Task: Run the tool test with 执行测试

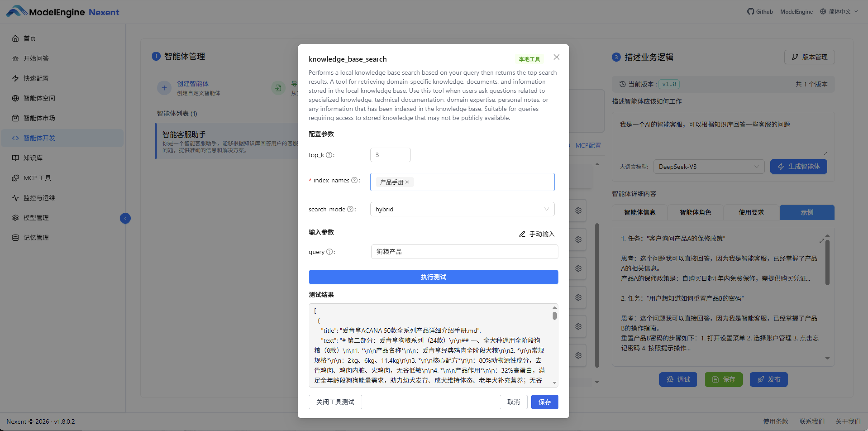Action: (x=433, y=277)
